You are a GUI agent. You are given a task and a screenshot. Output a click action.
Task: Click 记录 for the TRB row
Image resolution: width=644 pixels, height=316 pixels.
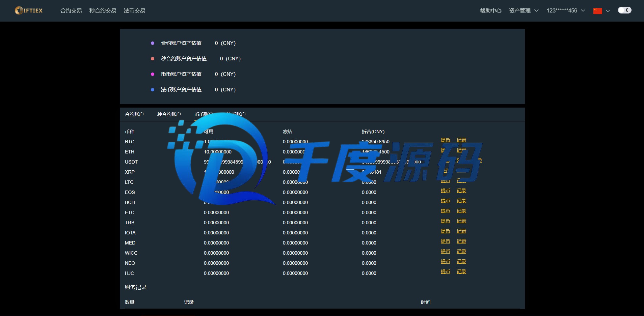[461, 221]
